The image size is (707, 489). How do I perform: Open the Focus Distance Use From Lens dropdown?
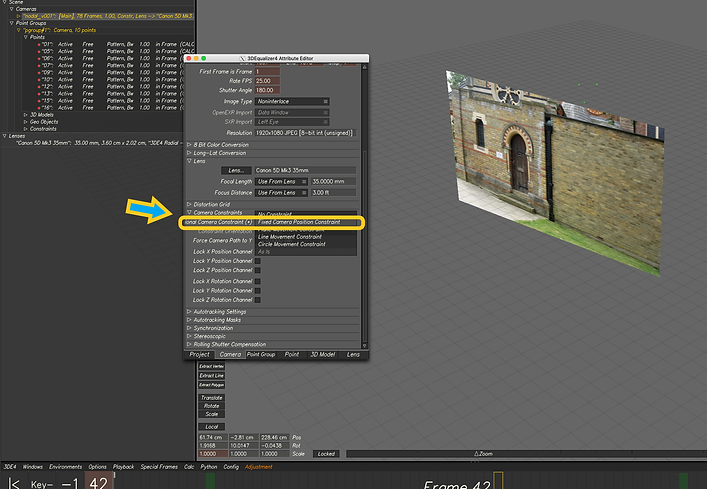coord(281,192)
